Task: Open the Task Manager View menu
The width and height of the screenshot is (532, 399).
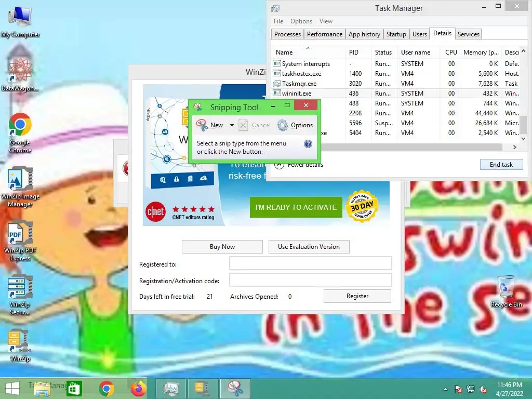Action: (326, 21)
